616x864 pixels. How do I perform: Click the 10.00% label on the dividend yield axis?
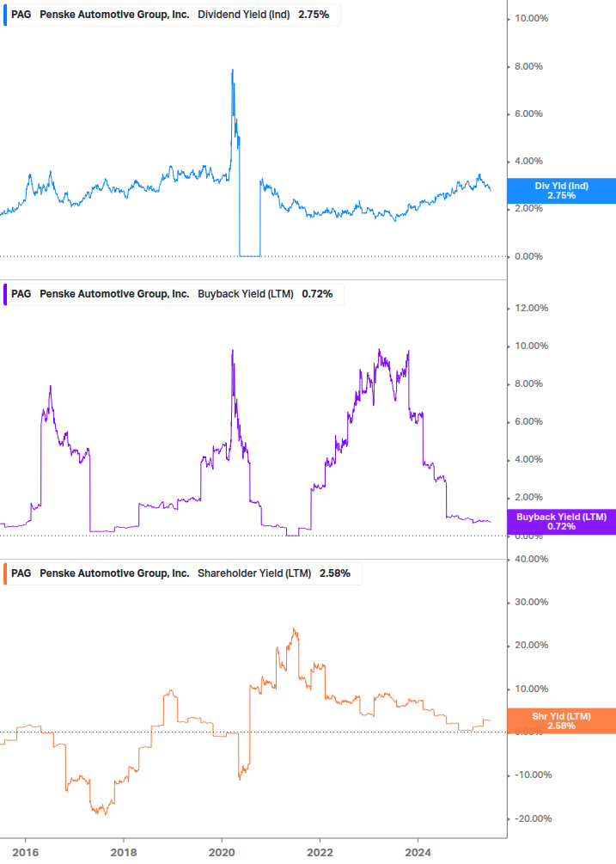(x=531, y=19)
